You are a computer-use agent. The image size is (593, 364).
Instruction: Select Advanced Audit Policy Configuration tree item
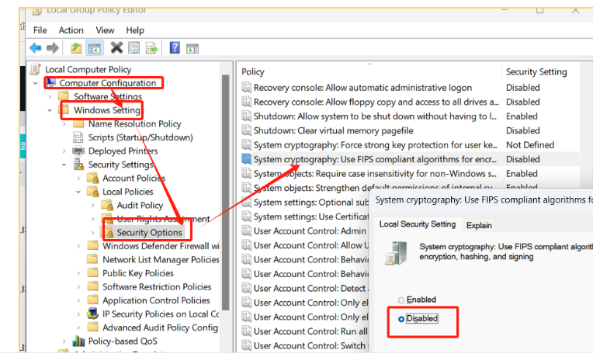pyautogui.click(x=161, y=328)
